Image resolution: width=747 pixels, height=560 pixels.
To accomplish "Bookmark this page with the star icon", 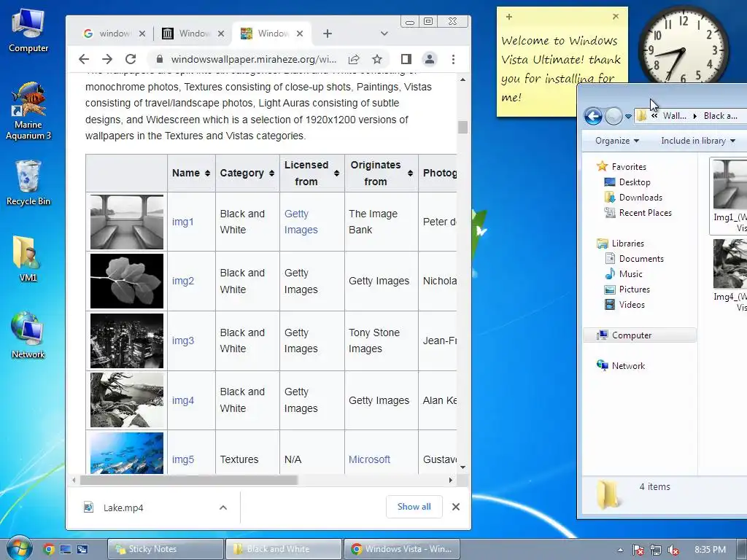I will (377, 59).
